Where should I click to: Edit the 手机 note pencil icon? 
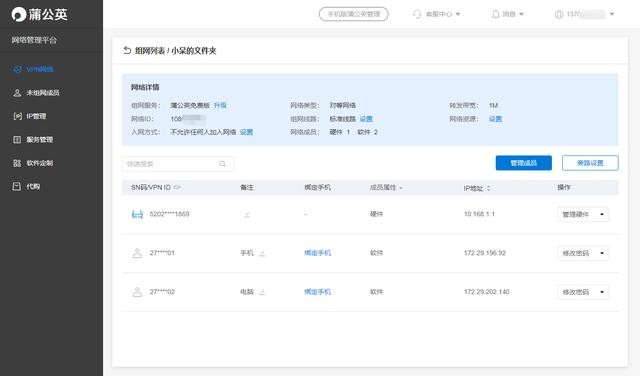pos(262,253)
